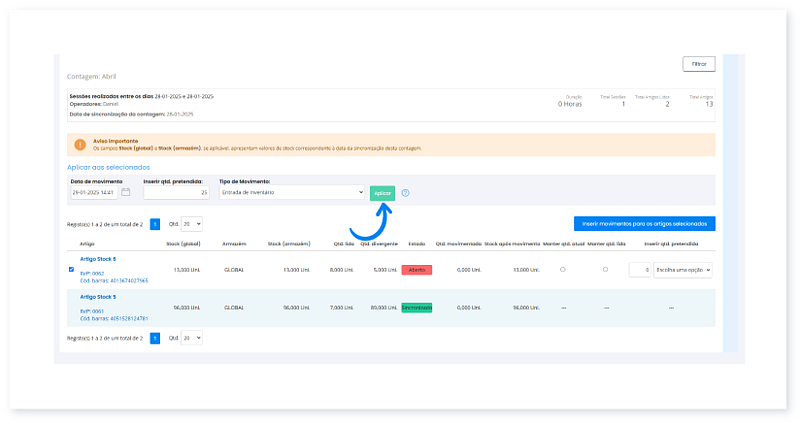Click the orange warning icon in Aviso importante
The height and width of the screenshot is (423, 800).
80,144
